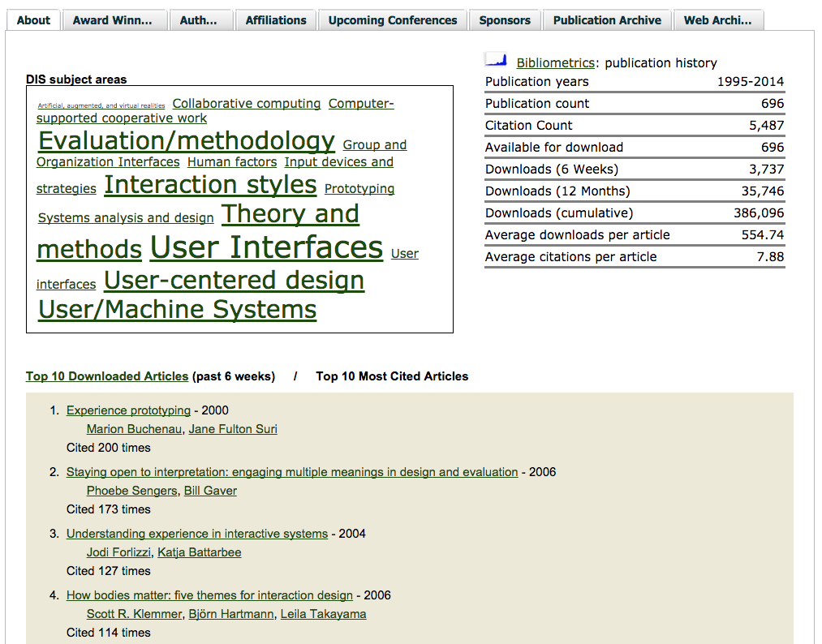This screenshot has width=822, height=644.
Task: Open author Bill Gaver's page
Action: click(209, 490)
